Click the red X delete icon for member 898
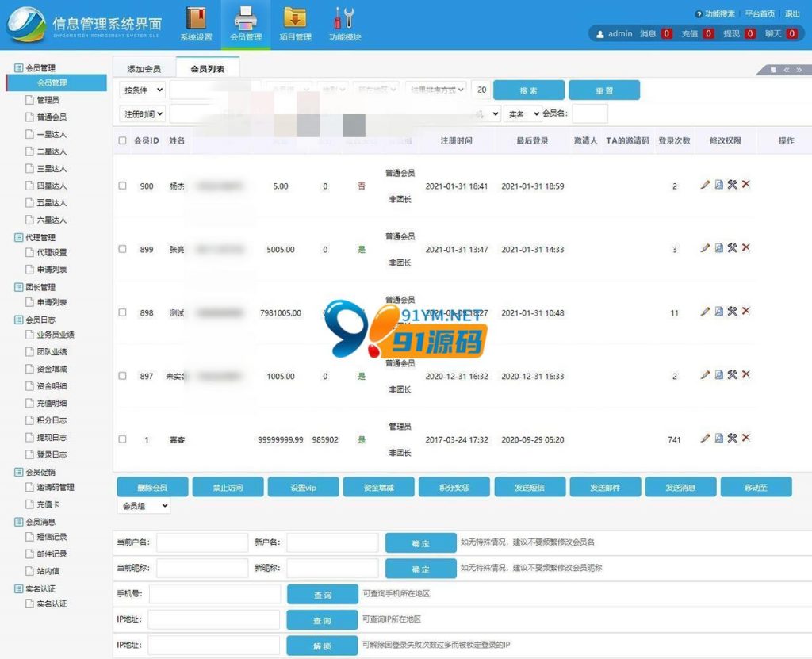This screenshot has height=659, width=812. (x=745, y=312)
